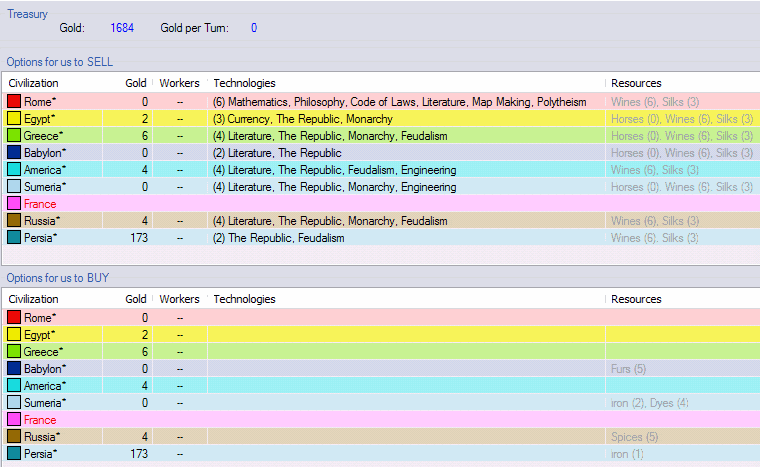
Task: Sort BUY list by Resources column header
Action: pos(636,299)
